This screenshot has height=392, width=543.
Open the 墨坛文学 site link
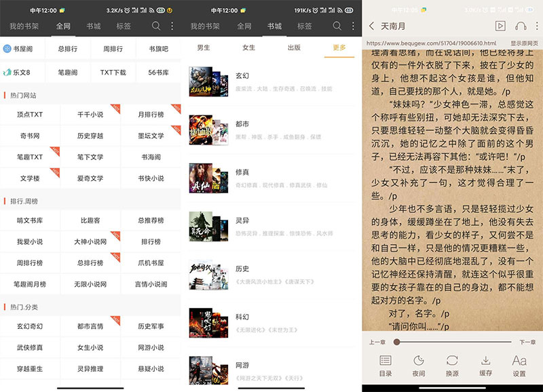point(151,136)
